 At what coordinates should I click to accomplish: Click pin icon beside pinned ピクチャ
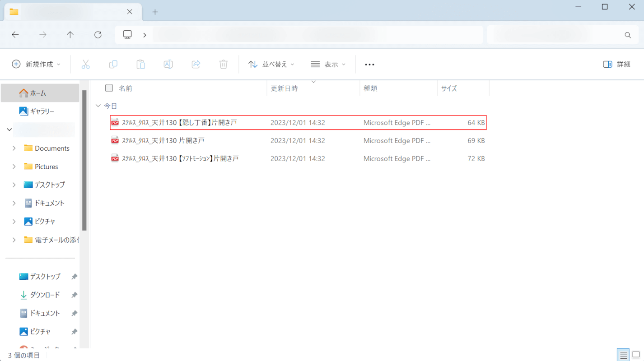(x=74, y=332)
